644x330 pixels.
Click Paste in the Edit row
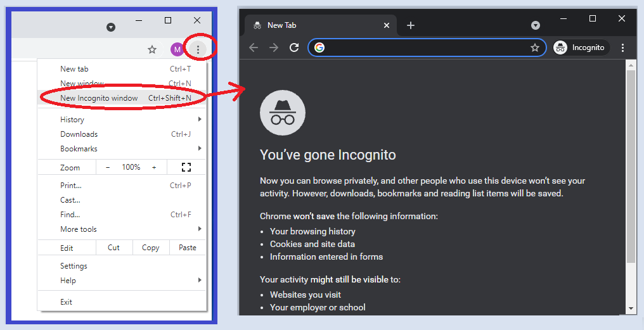[x=187, y=248]
